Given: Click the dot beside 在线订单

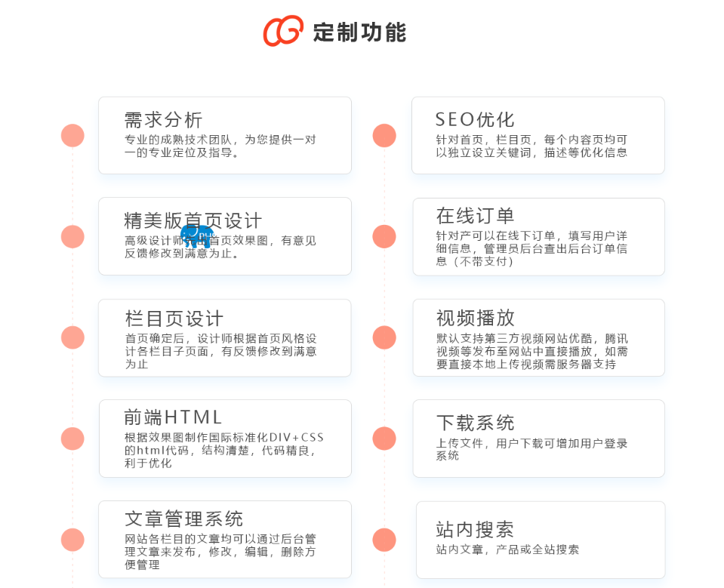Looking at the screenshot, I should point(384,237).
